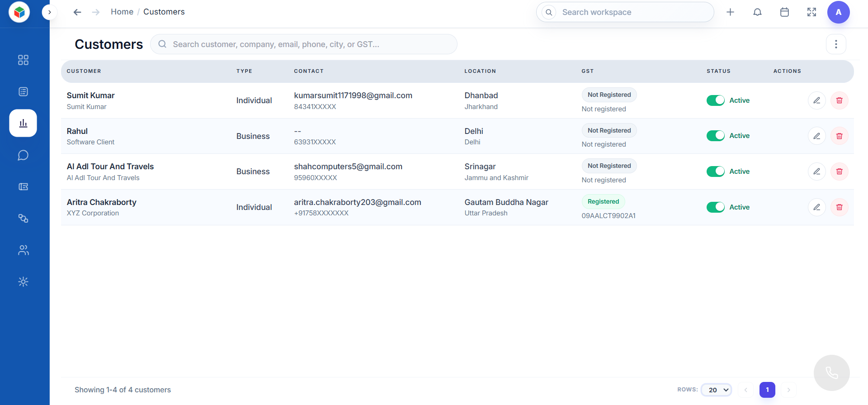Click email aritra.chakraborty203@gmail.com
This screenshot has height=405, width=868.
click(358, 202)
